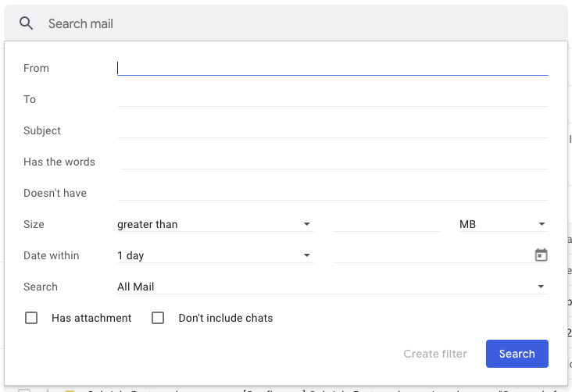Click the magnifying glass search icon

tap(27, 23)
